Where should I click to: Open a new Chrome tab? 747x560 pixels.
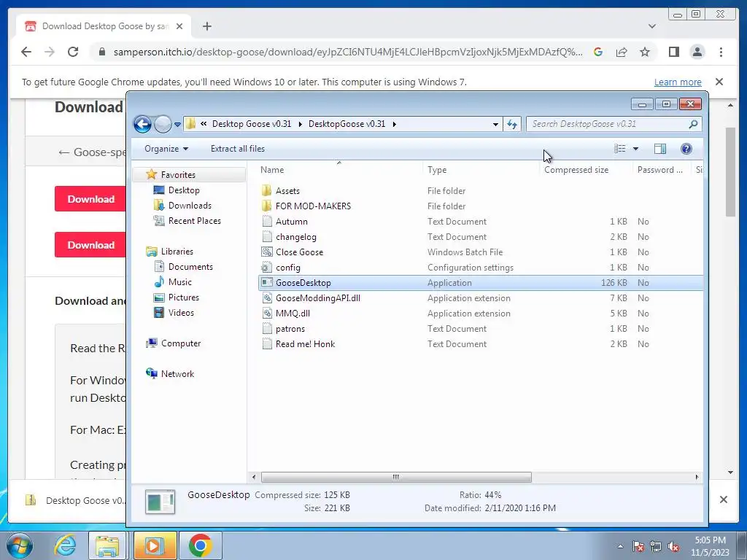[206, 26]
